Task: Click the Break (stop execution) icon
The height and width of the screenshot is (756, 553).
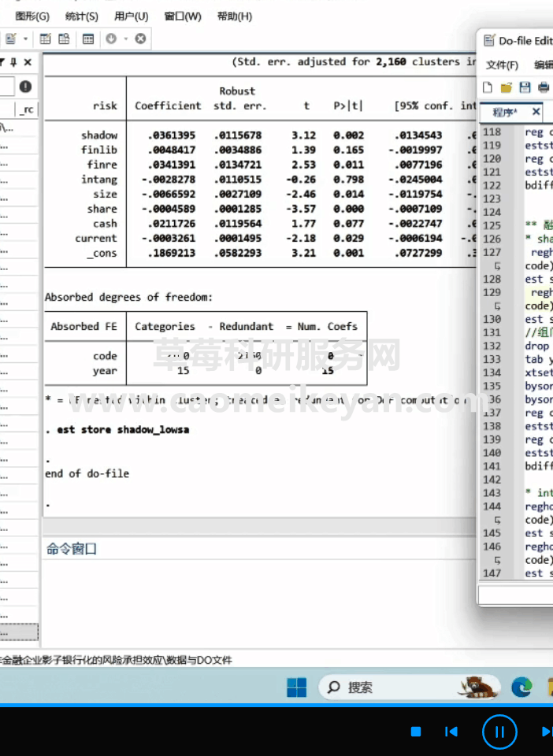Action: point(140,39)
